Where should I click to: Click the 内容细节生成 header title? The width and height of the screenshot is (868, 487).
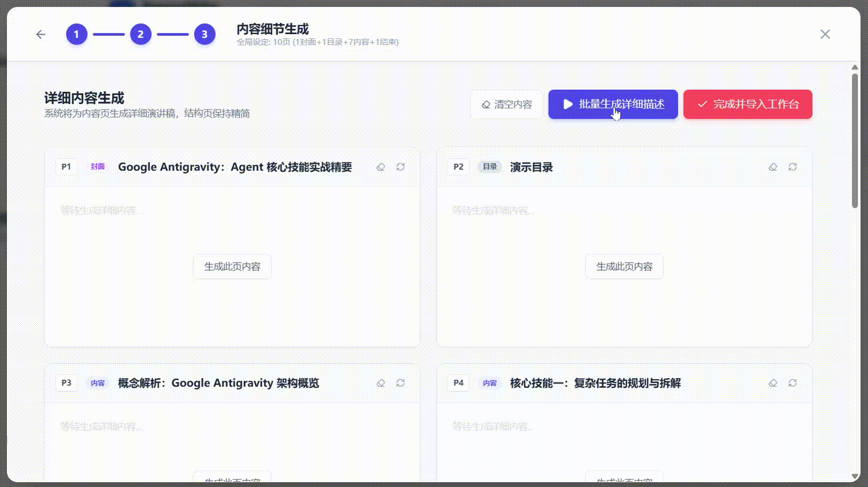pos(273,29)
